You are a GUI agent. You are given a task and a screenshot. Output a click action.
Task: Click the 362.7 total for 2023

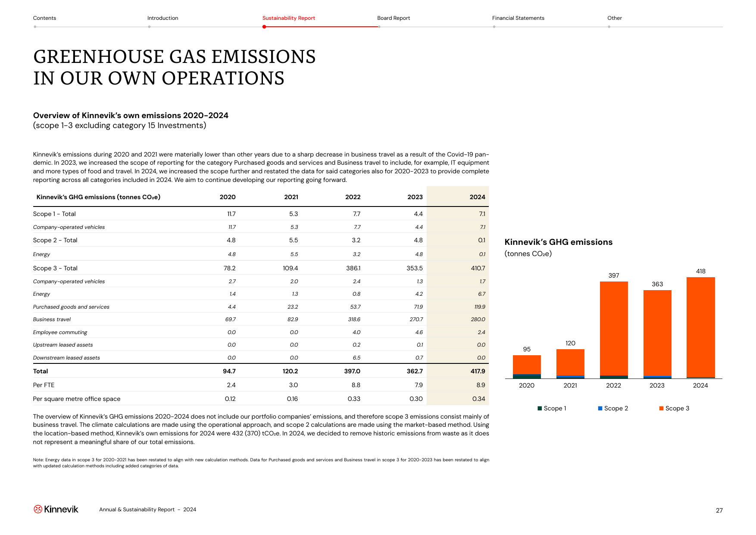pos(415,371)
